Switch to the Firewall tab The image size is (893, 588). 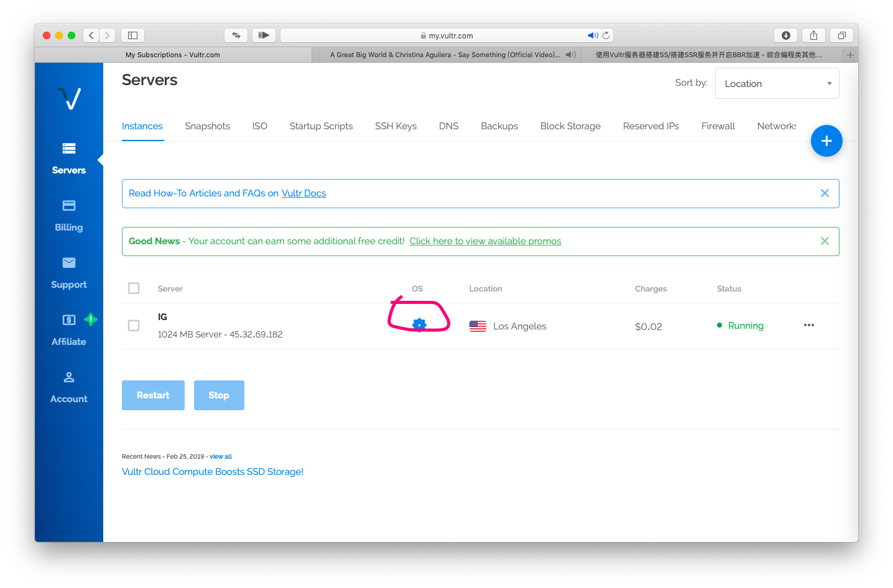coord(718,126)
